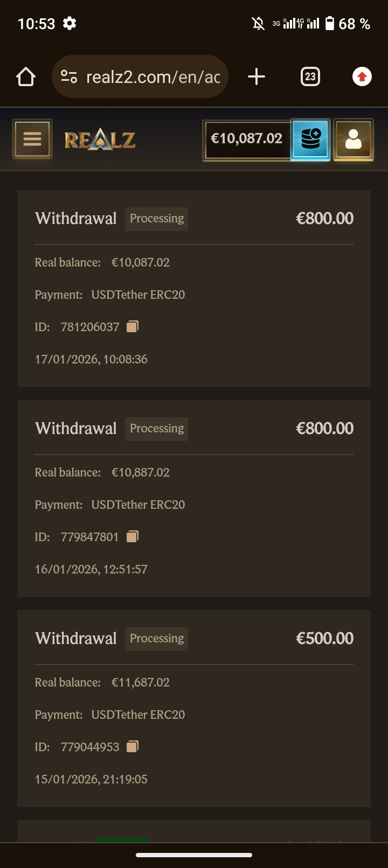Copy withdrawal ID 781206037
The height and width of the screenshot is (868, 388).
(133, 326)
